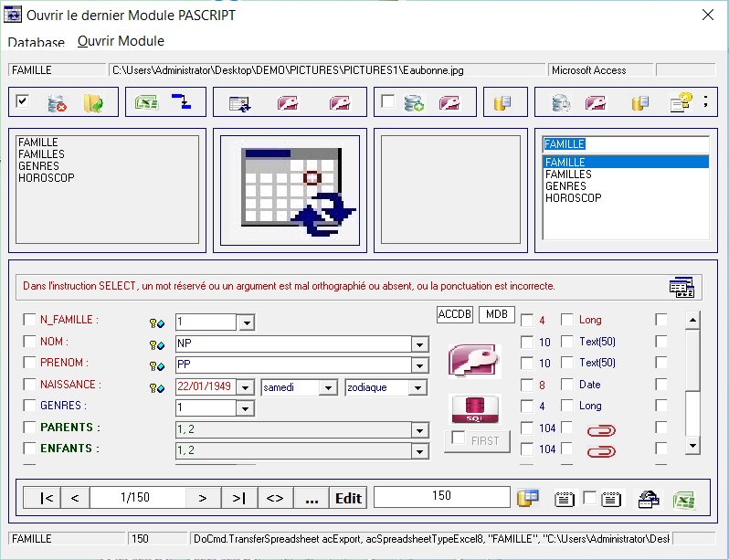The width and height of the screenshot is (729, 560).
Task: Click the add database icon with green plus
Action: [x=414, y=103]
